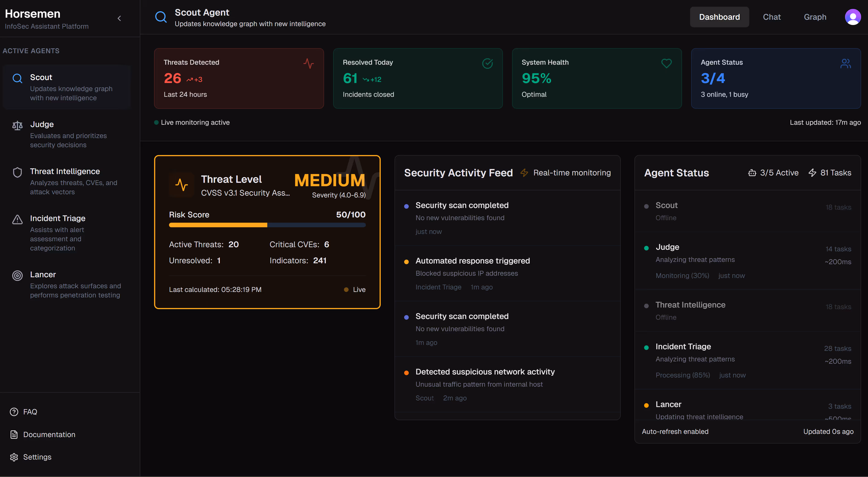Click the Threat Intelligence shield icon
Viewport: 868px width, 477px height.
point(17,172)
